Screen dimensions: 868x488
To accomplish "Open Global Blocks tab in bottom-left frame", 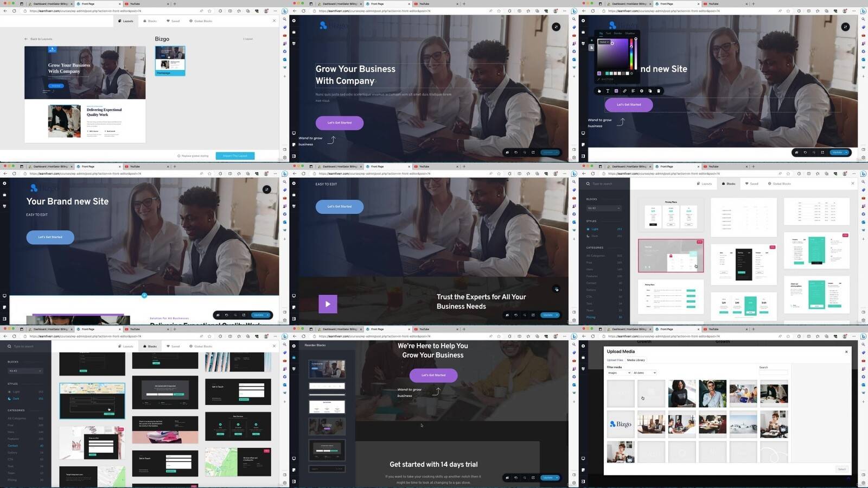I will coord(201,346).
